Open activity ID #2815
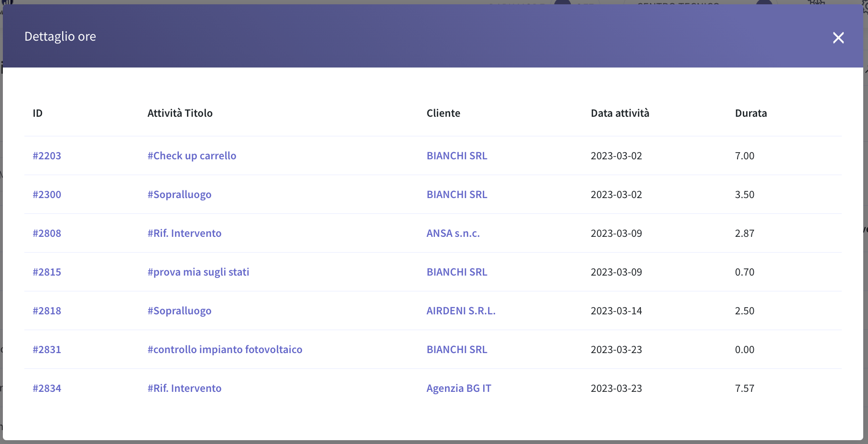The image size is (868, 444). pyautogui.click(x=47, y=272)
